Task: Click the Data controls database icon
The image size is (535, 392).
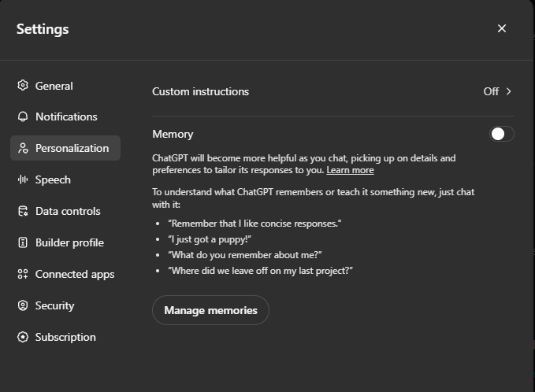Action: pyautogui.click(x=23, y=211)
